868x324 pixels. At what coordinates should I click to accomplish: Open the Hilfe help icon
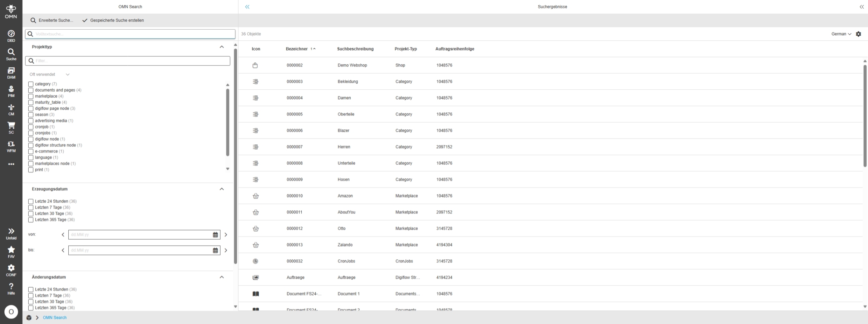[11, 289]
